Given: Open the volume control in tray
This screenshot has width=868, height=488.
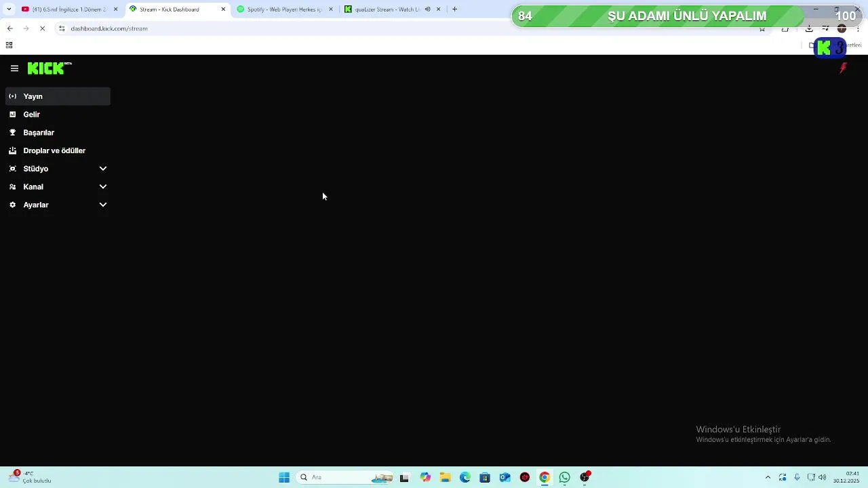Looking at the screenshot, I should (x=823, y=477).
